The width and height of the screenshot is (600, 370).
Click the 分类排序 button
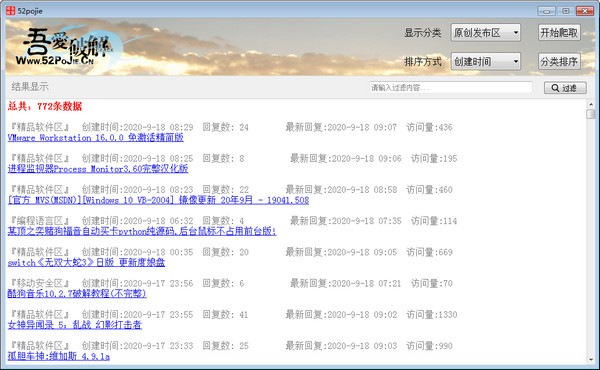[x=559, y=61]
